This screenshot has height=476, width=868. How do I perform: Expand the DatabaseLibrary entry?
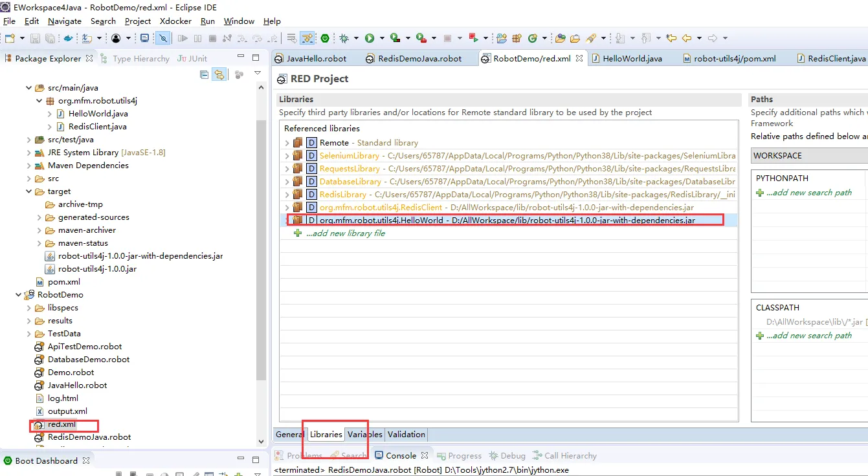click(287, 182)
